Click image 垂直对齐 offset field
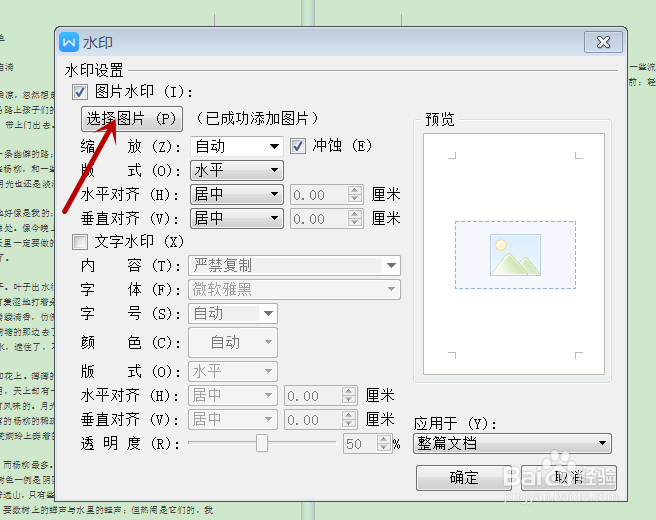 pos(319,219)
